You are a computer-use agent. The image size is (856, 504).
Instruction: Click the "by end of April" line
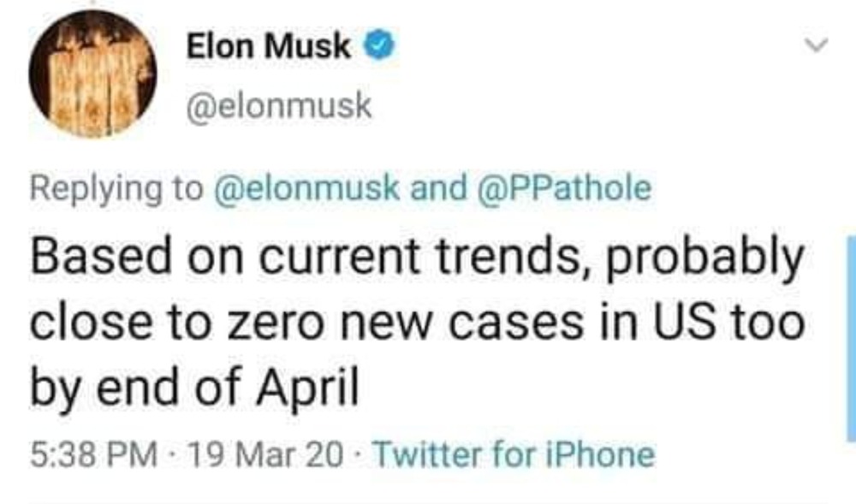(193, 389)
